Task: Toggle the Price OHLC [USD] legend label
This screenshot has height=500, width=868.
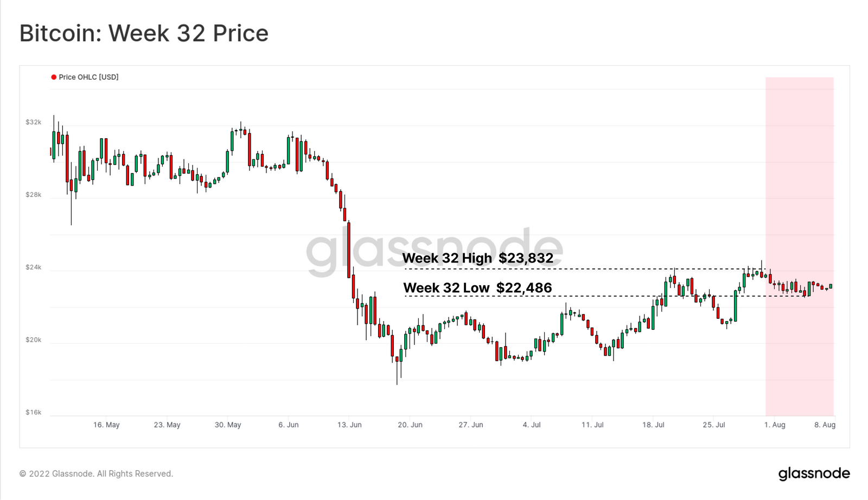Action: (x=88, y=77)
